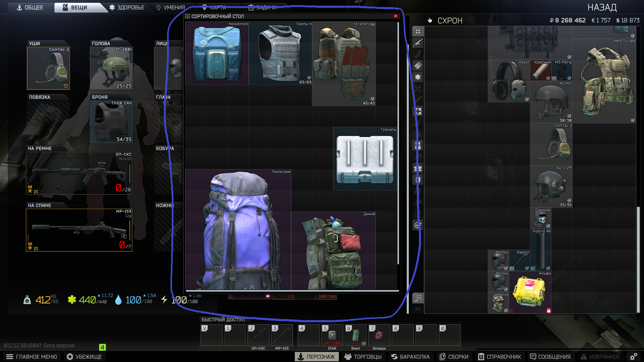Select the Strandhogg plate carrier rig

pyautogui.click(x=344, y=64)
